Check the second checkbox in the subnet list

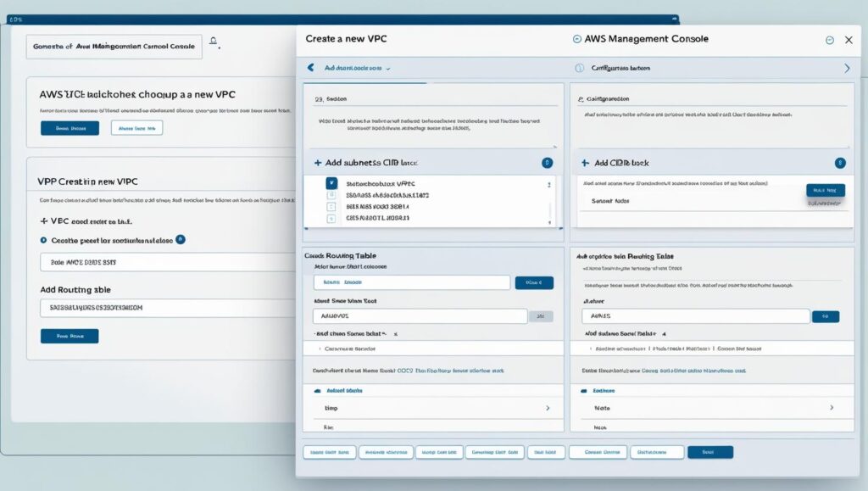(331, 195)
